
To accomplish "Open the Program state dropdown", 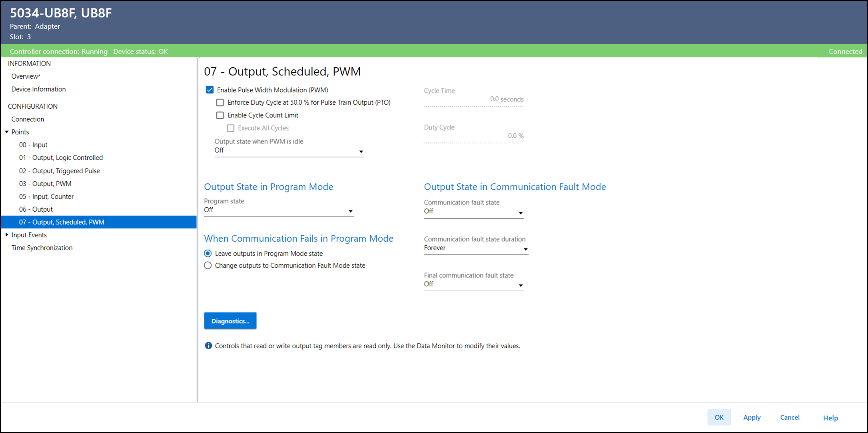I will pyautogui.click(x=350, y=211).
